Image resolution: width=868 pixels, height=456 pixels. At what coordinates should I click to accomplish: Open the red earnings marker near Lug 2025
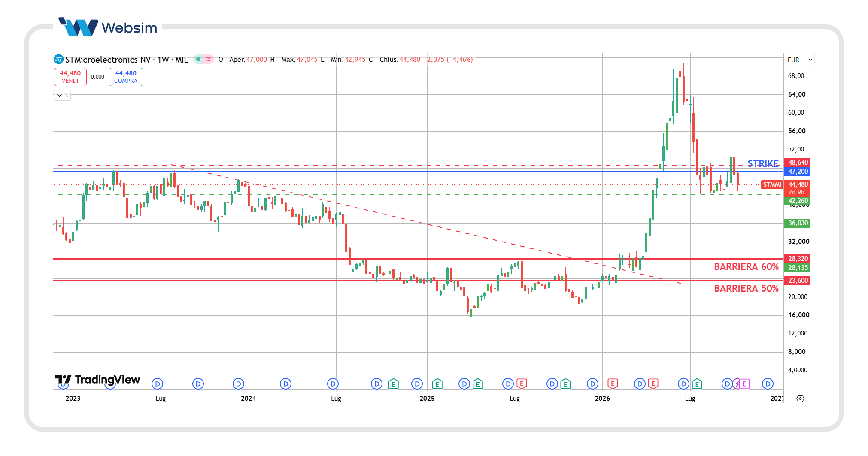[522, 384]
